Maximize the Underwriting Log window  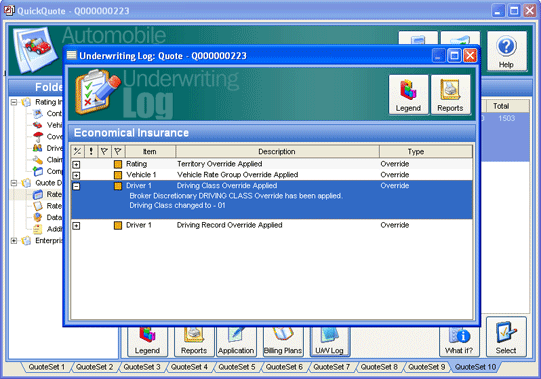pos(454,56)
